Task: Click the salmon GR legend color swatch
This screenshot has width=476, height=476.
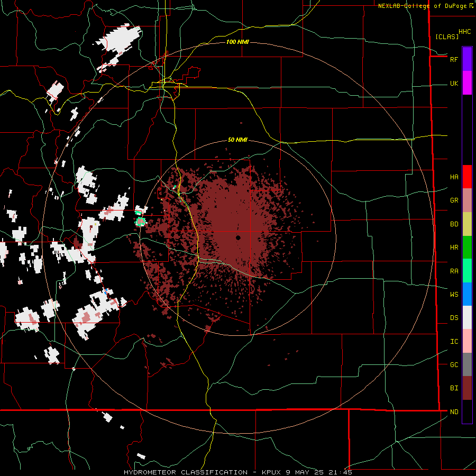Action: [467, 200]
